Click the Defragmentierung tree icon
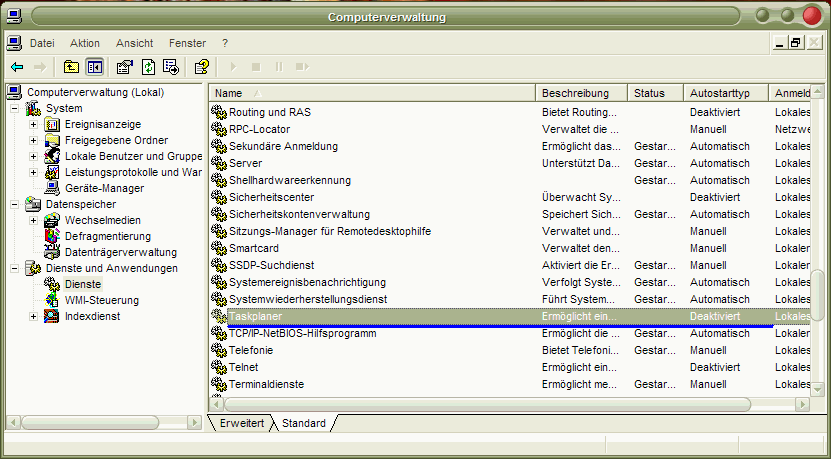 point(52,236)
